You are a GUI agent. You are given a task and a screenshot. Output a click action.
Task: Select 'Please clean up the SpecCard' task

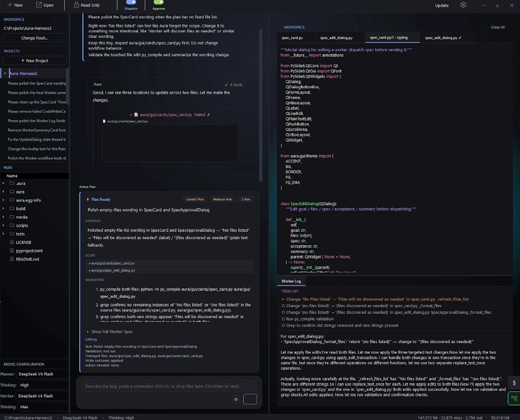(x=36, y=102)
